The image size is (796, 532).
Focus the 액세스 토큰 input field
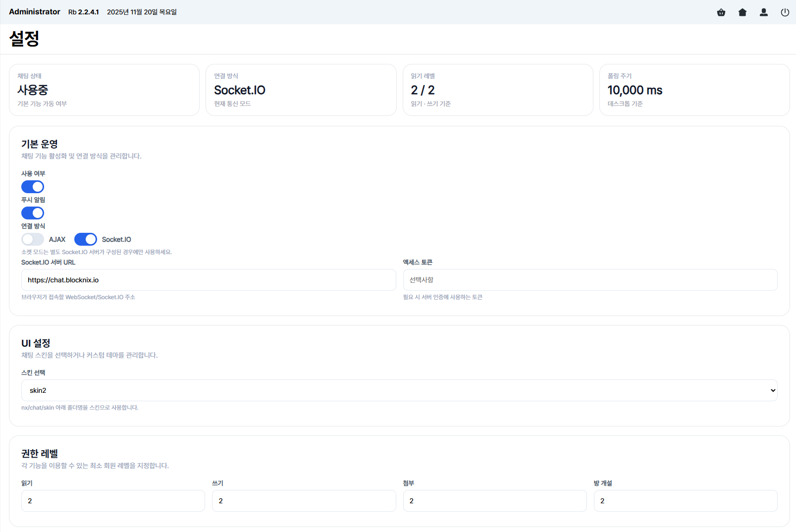tap(590, 280)
